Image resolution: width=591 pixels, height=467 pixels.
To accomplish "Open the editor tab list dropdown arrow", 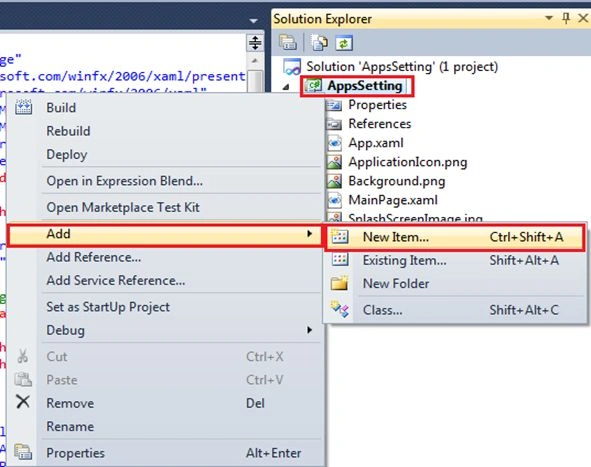I will [254, 21].
